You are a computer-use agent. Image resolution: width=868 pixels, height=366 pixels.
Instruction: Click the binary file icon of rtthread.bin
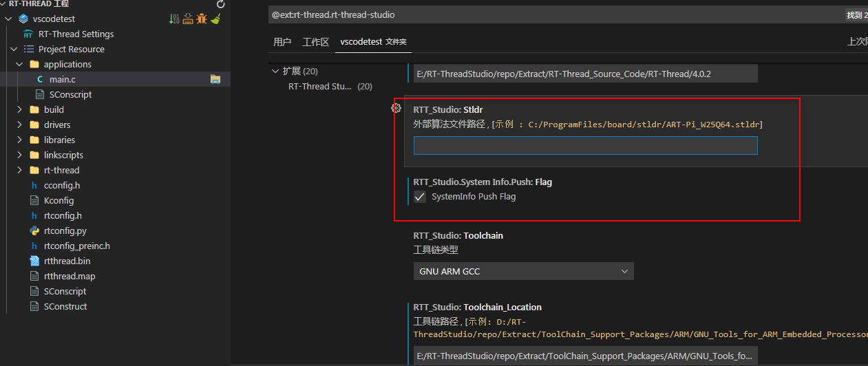(x=34, y=261)
